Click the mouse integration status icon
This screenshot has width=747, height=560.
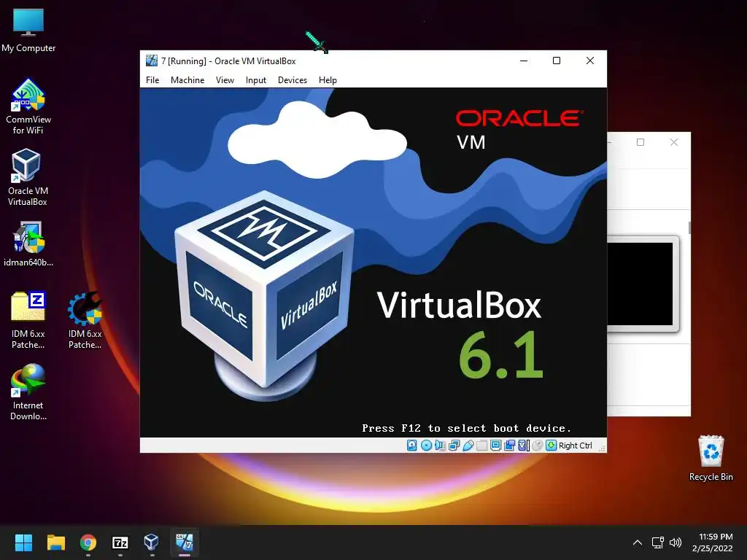point(538,446)
